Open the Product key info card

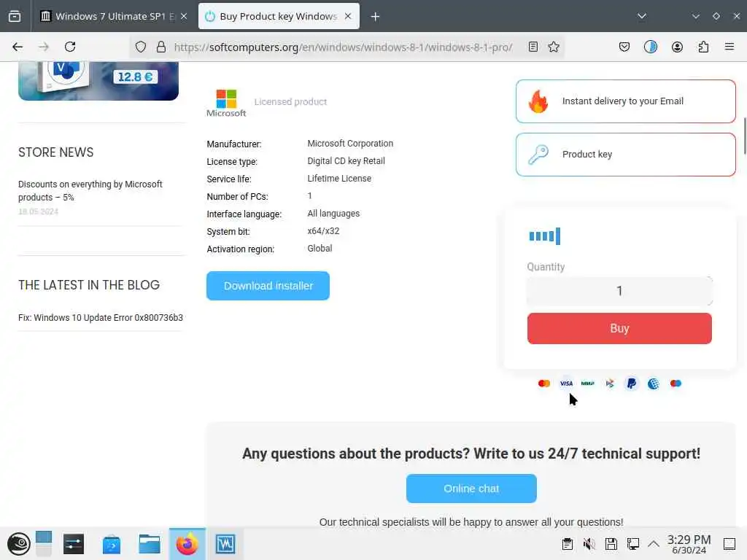625,155
